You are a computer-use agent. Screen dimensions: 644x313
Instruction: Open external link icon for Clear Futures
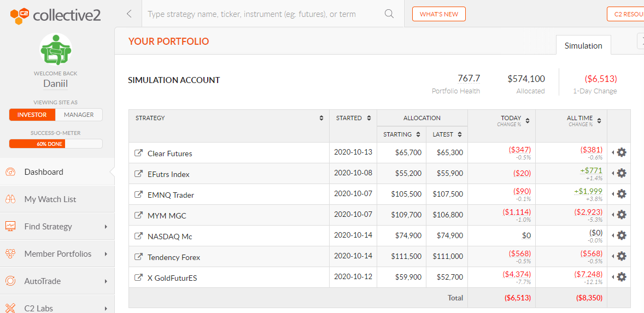point(138,153)
